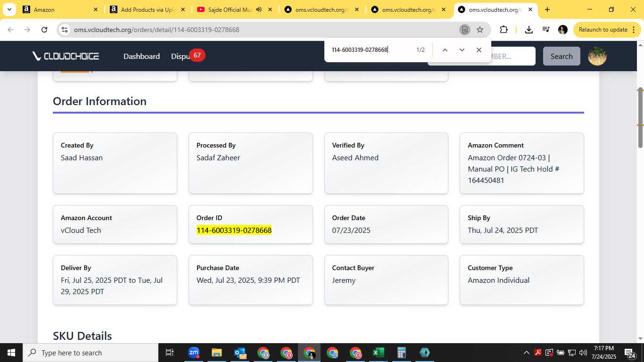Image resolution: width=644 pixels, height=362 pixels.
Task: Open Windows Task View
Action: click(170, 353)
